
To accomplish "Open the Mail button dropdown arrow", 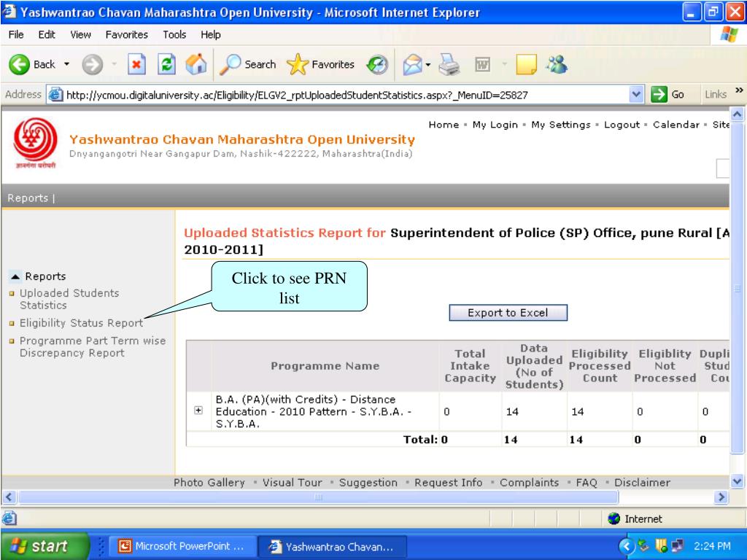I will 427,64.
